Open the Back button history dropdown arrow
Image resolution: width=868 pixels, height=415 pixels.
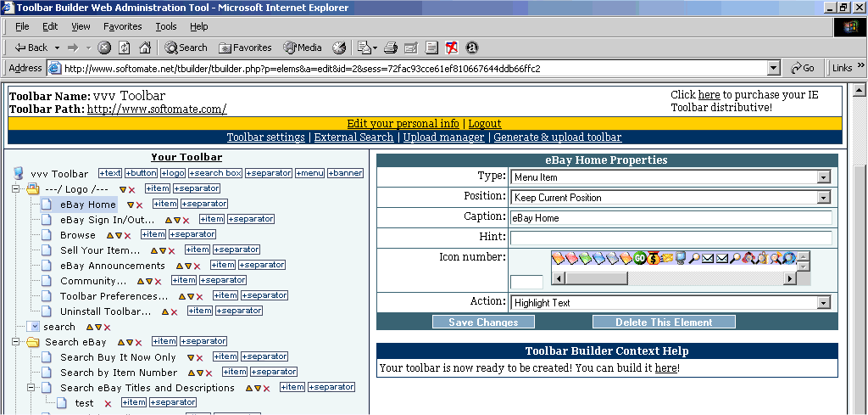point(57,48)
